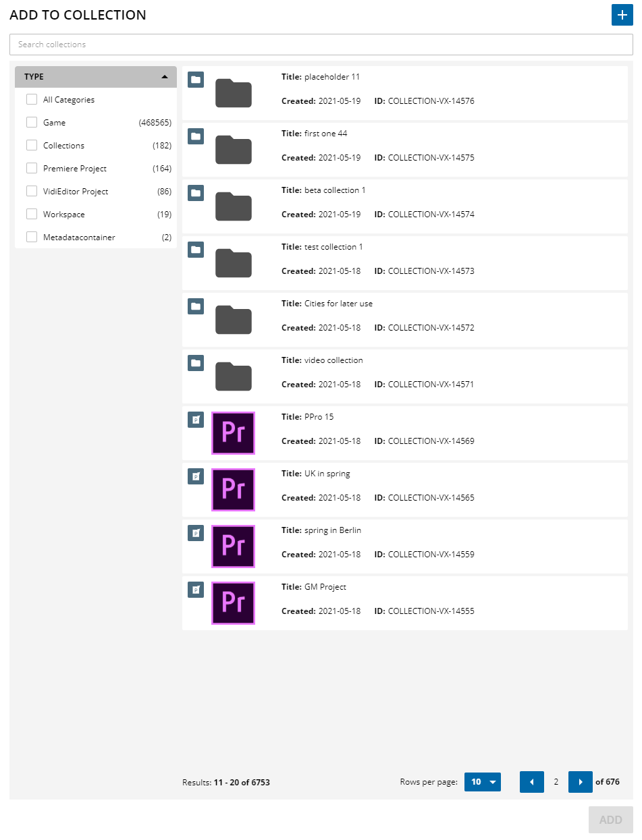Click small folder icon beside 'video collection'
The width and height of the screenshot is (642, 840).
coord(196,363)
